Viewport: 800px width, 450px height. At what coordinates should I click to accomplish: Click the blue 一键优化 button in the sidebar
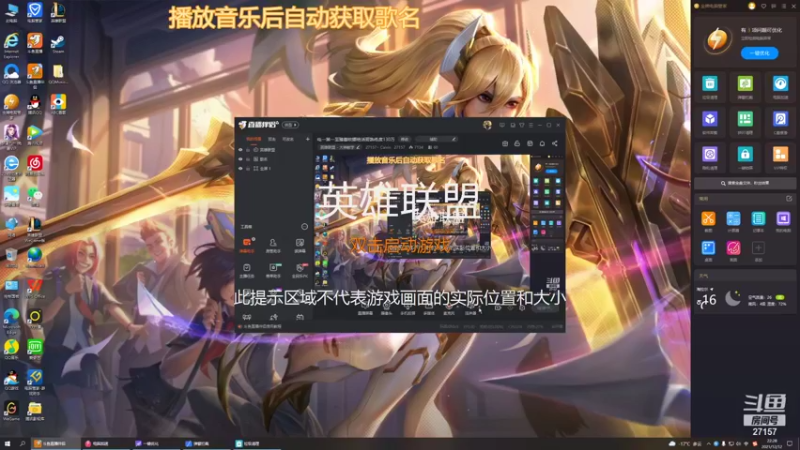759,53
